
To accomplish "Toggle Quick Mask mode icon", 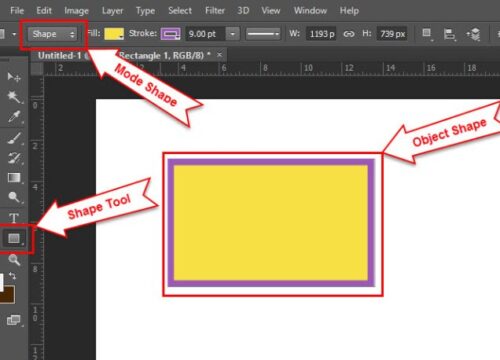I will tap(14, 320).
